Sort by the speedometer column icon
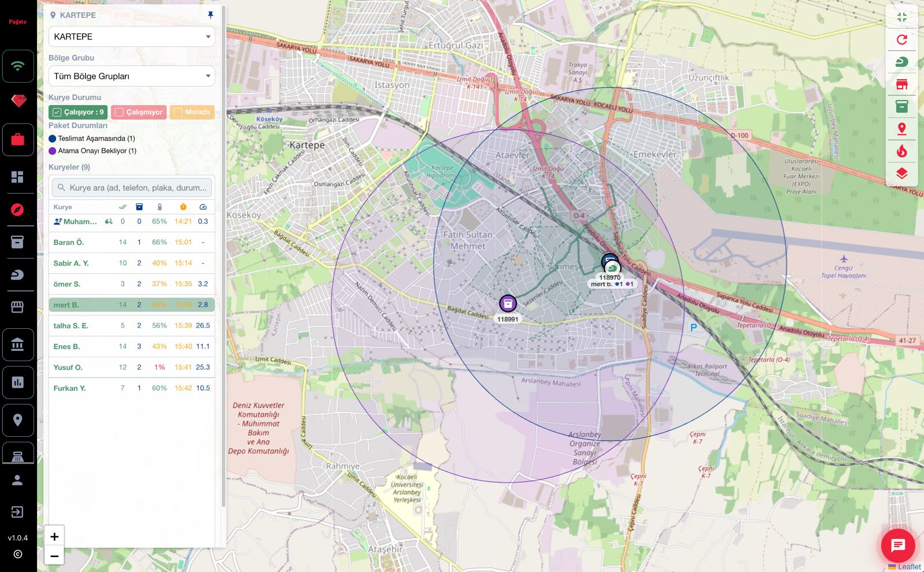This screenshot has height=572, width=924. click(x=203, y=207)
